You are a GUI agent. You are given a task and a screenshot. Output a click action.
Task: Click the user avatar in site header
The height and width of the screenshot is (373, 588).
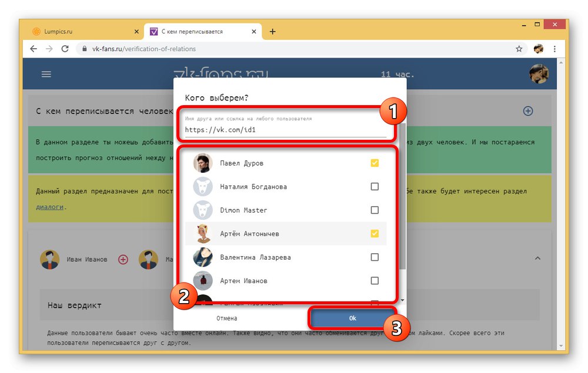[x=539, y=74]
